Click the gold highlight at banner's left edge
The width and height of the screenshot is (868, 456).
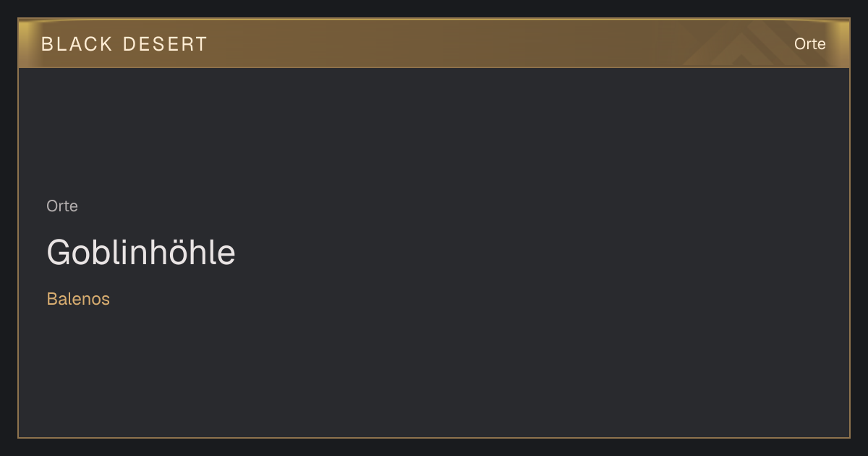(x=26, y=43)
